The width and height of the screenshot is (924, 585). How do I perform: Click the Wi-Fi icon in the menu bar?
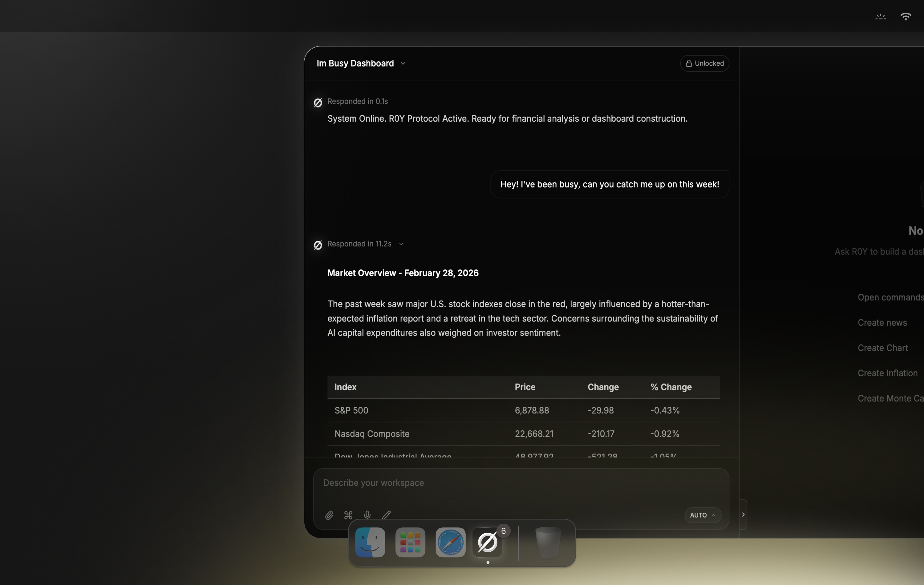pyautogui.click(x=906, y=16)
